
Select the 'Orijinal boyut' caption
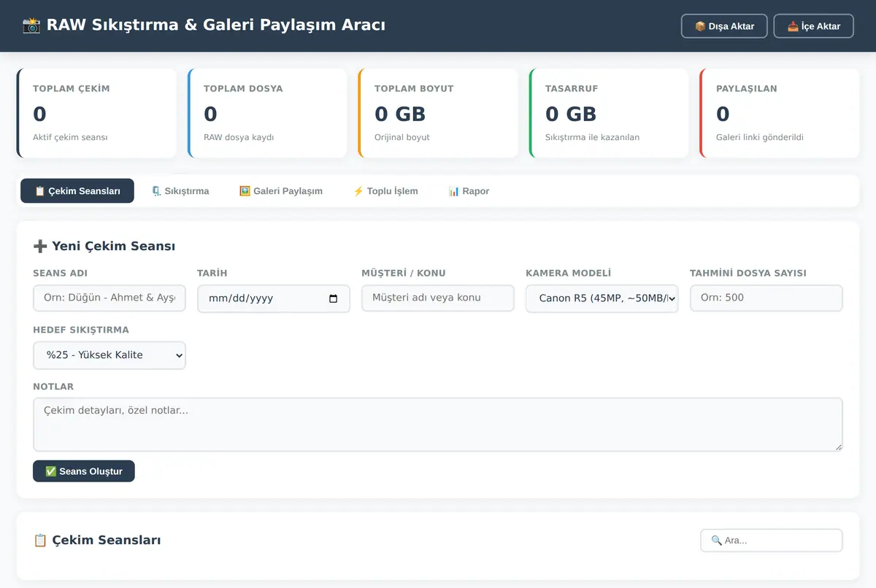coord(402,137)
